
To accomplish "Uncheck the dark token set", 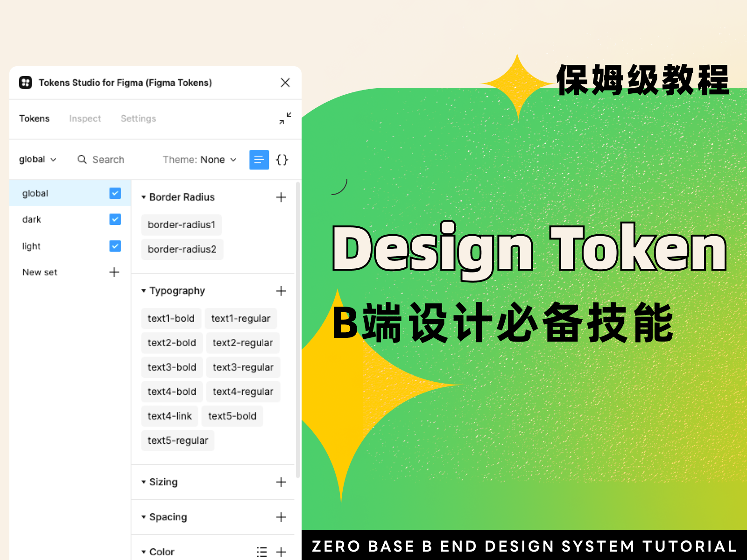I will 115,219.
